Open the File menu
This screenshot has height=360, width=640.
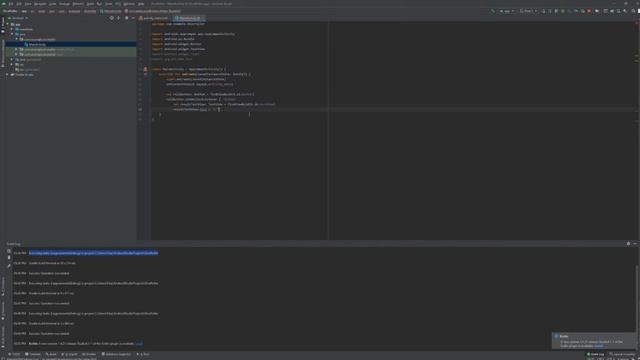click(11, 4)
